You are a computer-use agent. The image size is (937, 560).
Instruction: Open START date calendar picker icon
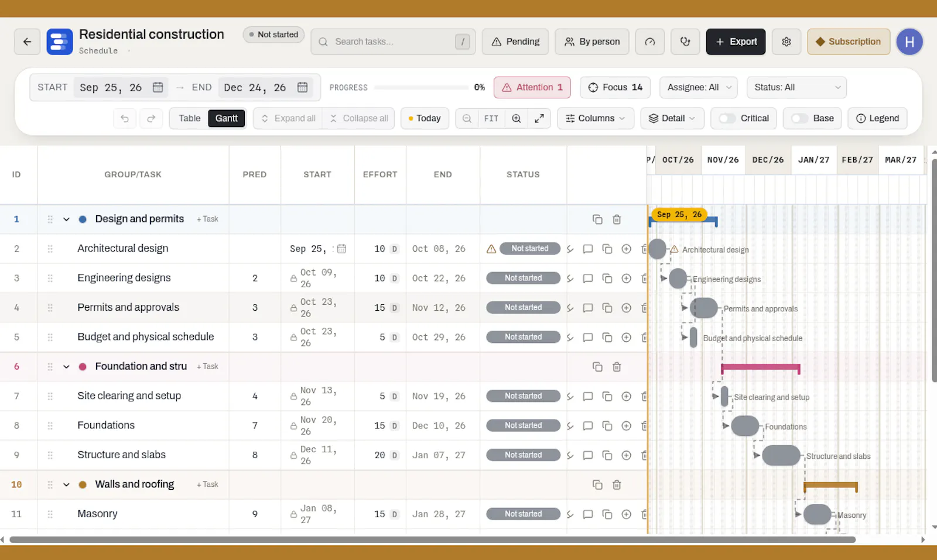(158, 87)
